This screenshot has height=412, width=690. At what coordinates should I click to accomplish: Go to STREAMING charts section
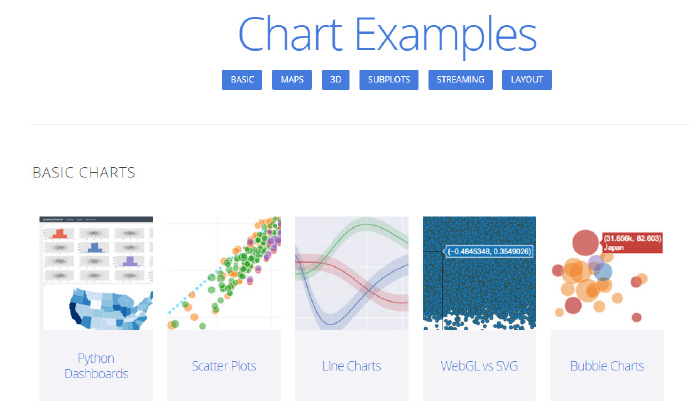(460, 80)
